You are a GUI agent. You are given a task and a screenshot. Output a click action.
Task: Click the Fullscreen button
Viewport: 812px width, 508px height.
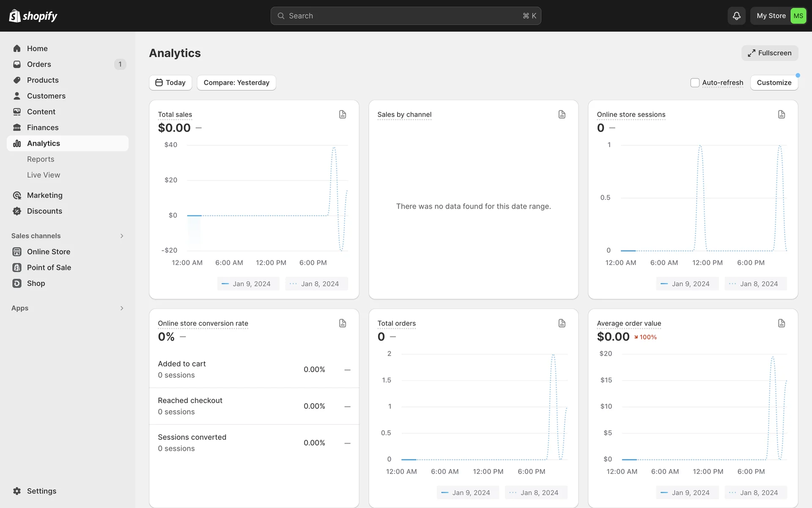[769, 53]
